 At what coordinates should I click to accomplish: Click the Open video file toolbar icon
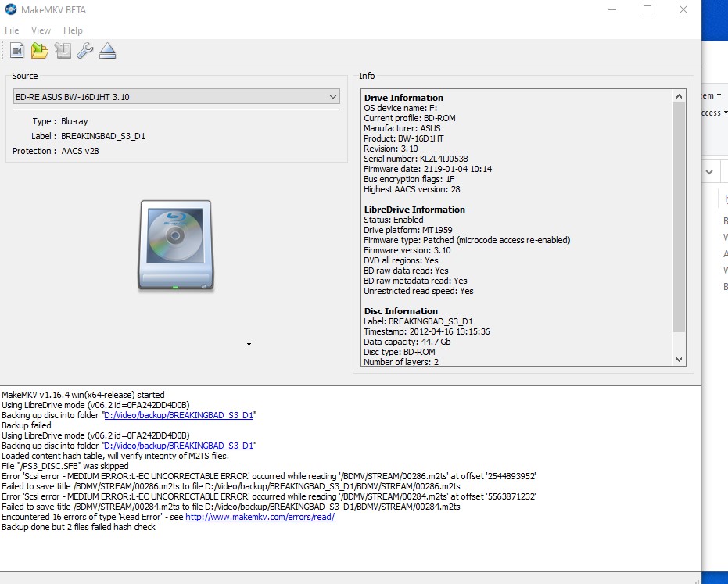pyautogui.click(x=17, y=50)
